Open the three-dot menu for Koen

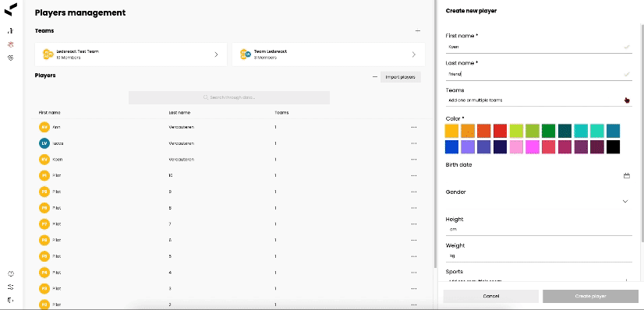click(x=413, y=160)
